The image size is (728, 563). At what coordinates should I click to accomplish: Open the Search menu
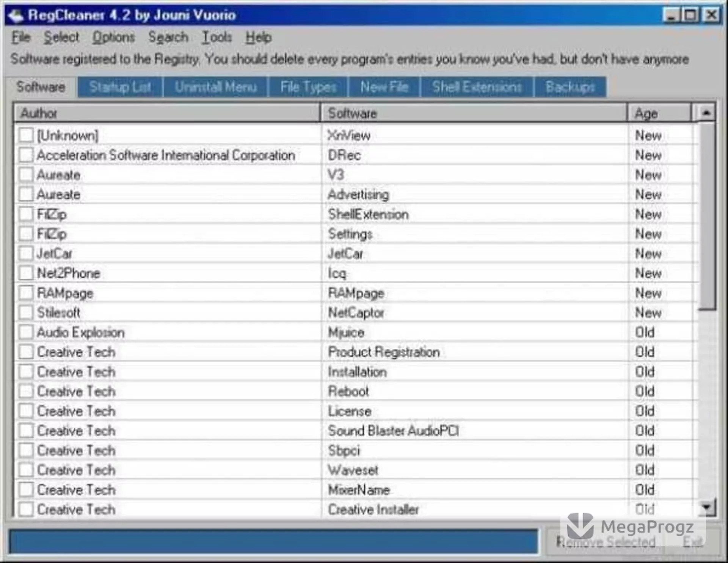(168, 37)
